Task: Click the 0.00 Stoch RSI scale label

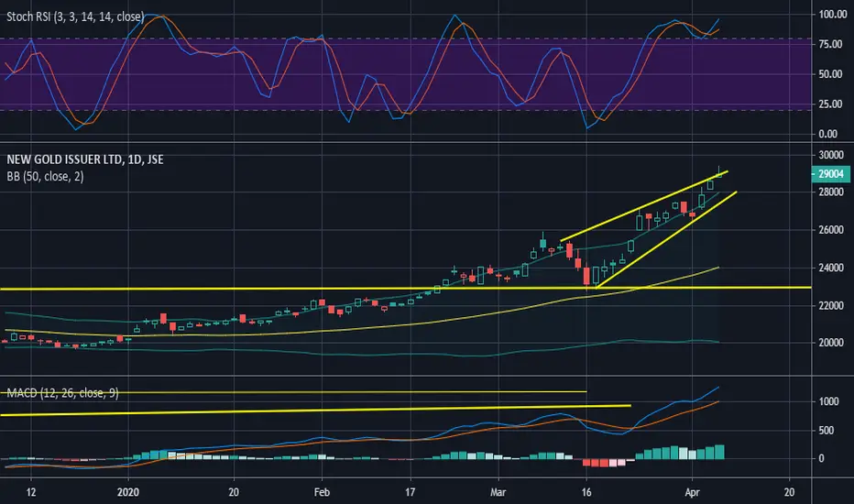Action: click(827, 134)
